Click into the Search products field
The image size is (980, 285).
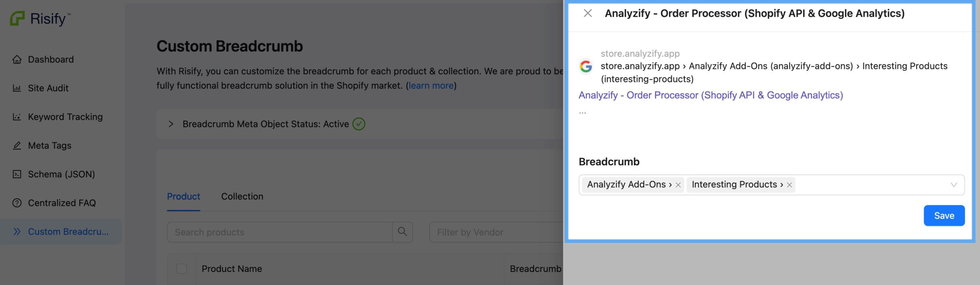coord(280,232)
